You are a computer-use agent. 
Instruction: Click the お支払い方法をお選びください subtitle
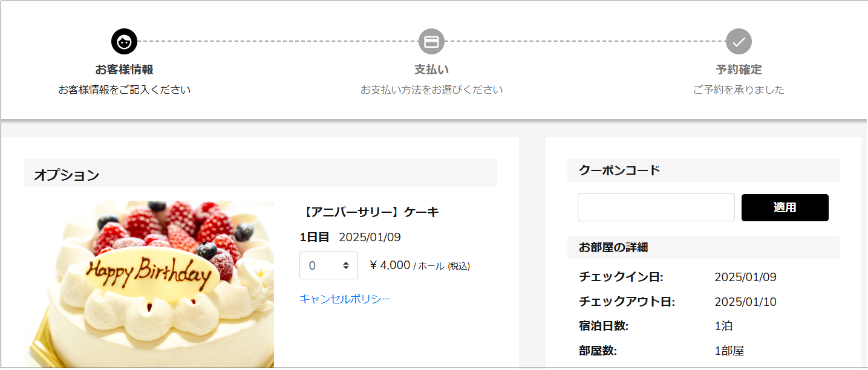(x=431, y=90)
